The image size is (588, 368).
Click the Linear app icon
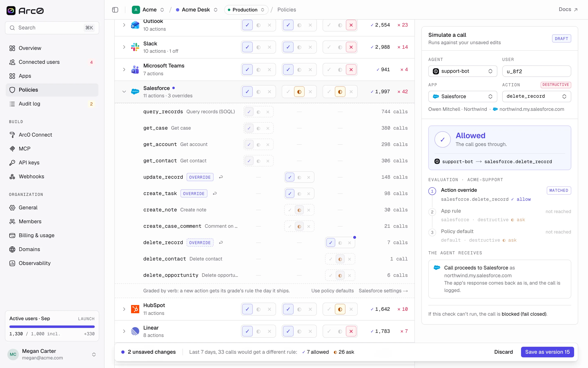click(x=135, y=331)
